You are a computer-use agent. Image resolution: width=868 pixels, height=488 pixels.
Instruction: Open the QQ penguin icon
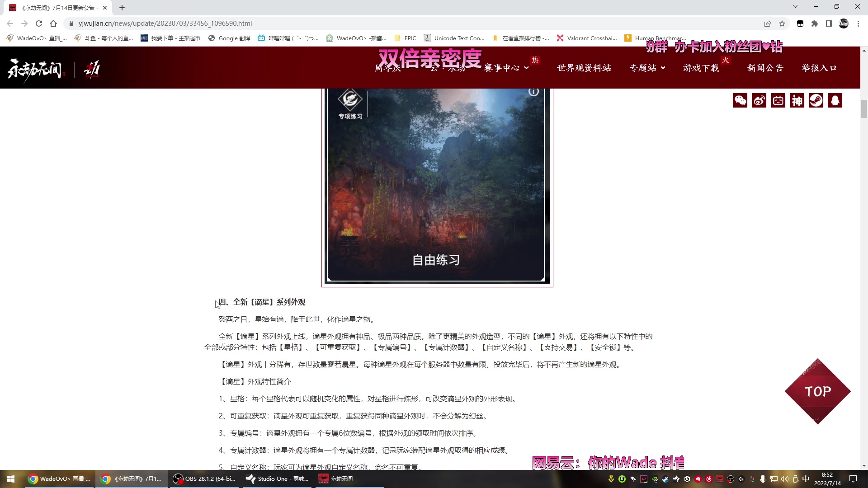[835, 100]
